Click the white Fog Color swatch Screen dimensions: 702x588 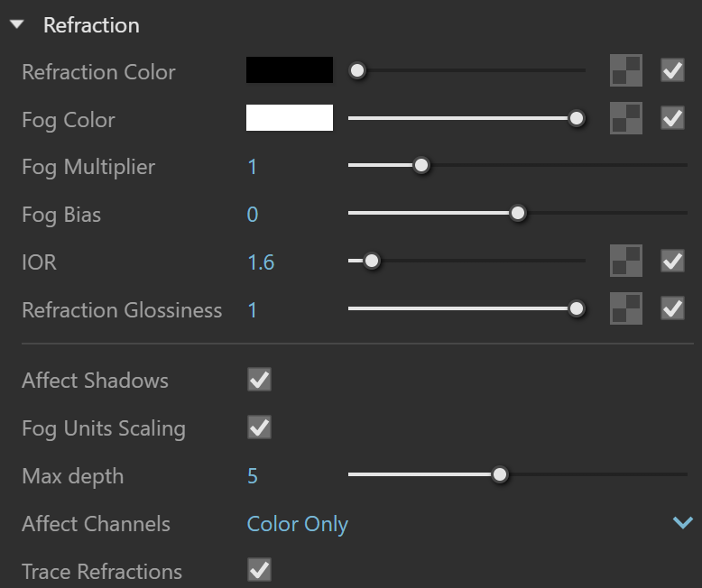click(x=290, y=117)
